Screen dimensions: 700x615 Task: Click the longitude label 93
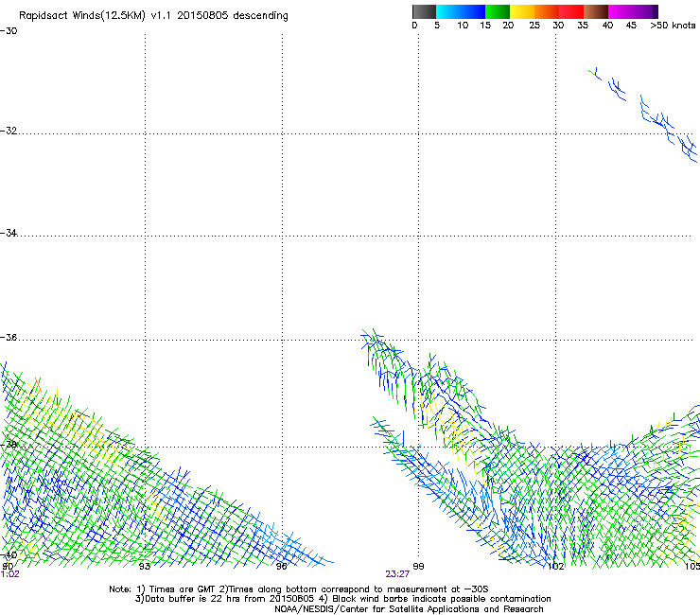click(x=145, y=567)
